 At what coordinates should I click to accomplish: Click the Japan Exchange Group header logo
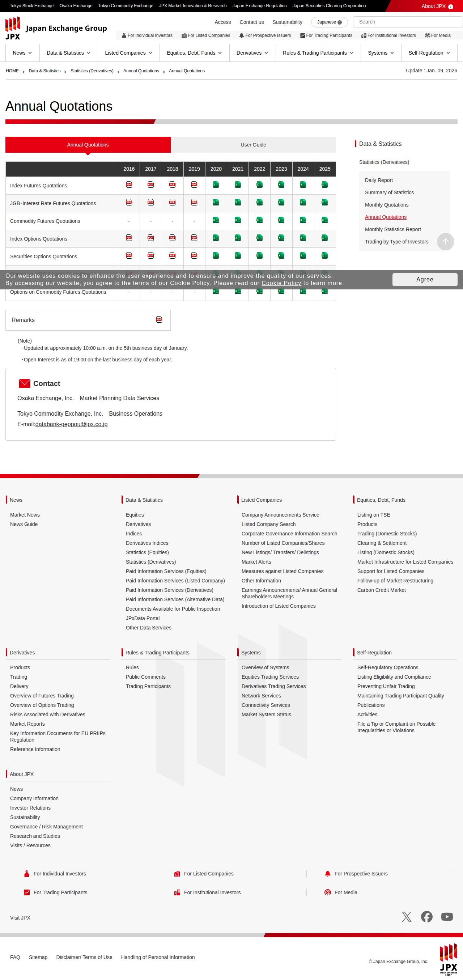[56, 28]
